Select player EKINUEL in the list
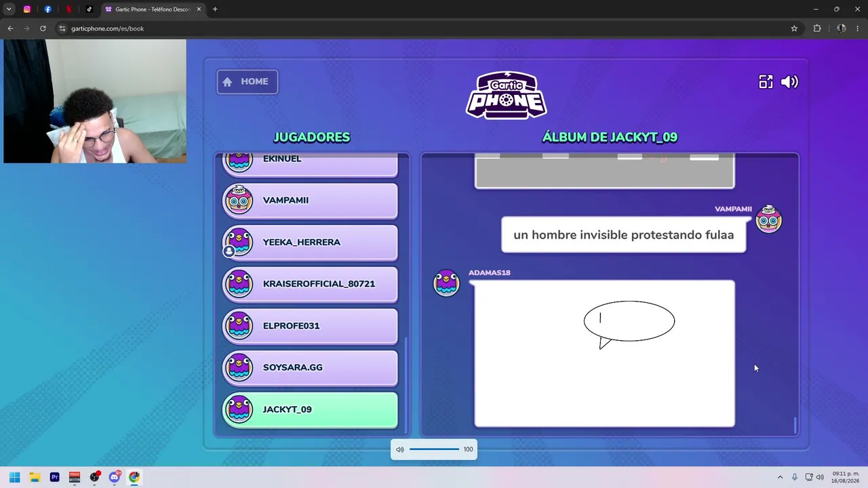The image size is (868, 488). pos(310,165)
